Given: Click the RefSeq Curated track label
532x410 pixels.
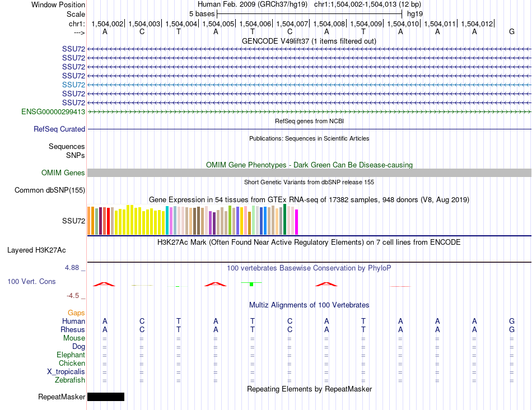Looking at the screenshot, I should pyautogui.click(x=59, y=129).
